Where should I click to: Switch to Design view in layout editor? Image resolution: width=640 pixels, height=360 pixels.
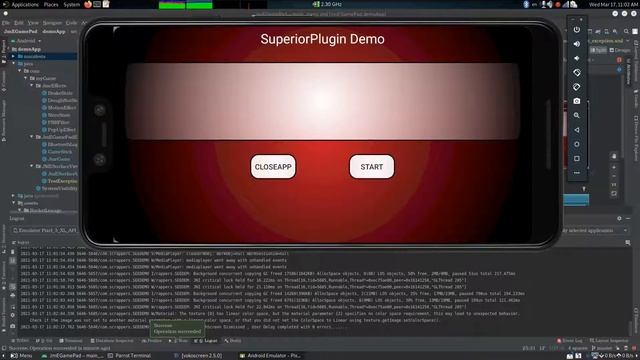[620, 50]
